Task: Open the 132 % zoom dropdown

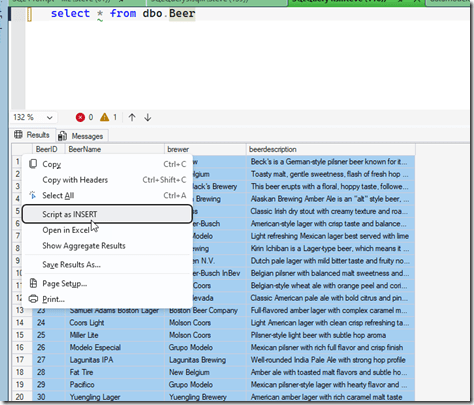Action: click(33, 117)
